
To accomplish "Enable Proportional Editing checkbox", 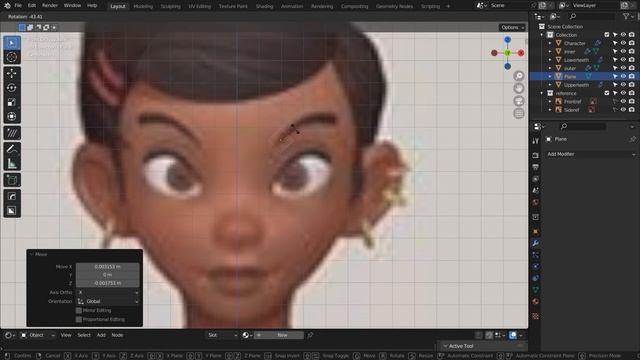I will pos(79,320).
